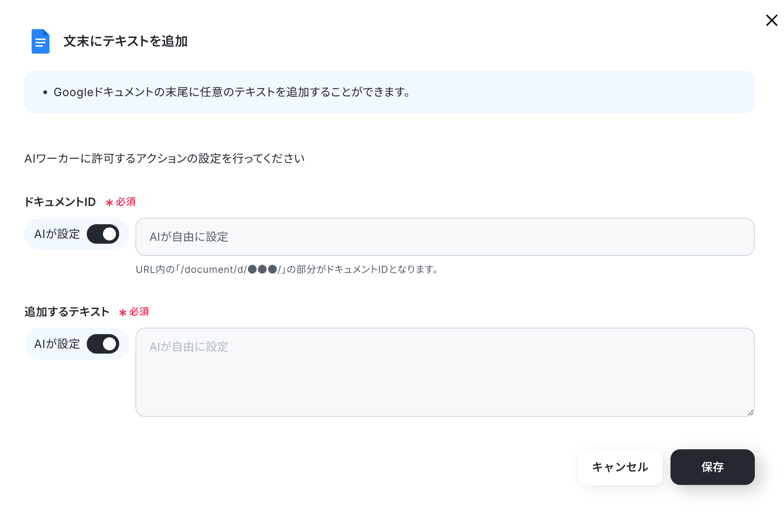The width and height of the screenshot is (784, 532).
Task: Click the AIが設定 label next to ドキュメントID field
Action: [57, 234]
